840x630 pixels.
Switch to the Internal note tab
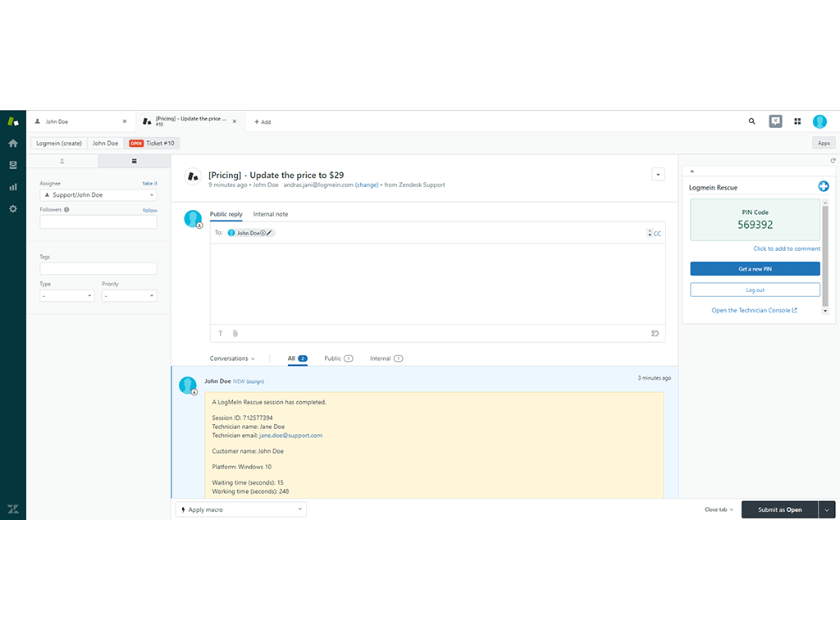click(271, 214)
